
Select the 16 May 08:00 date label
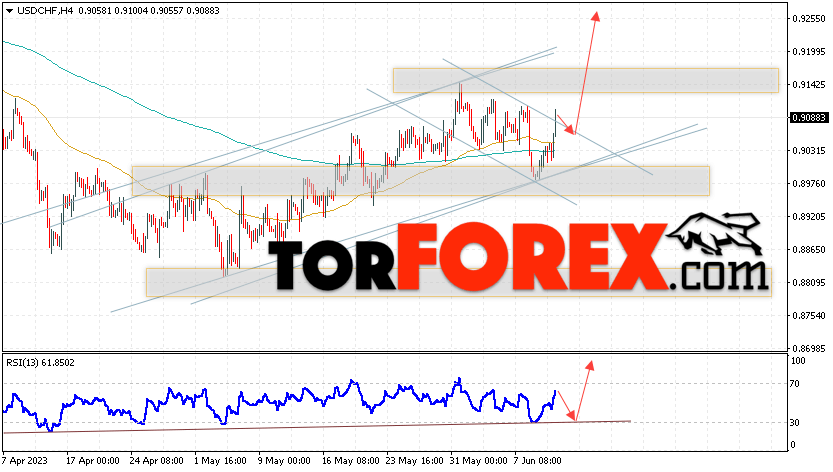(350, 460)
